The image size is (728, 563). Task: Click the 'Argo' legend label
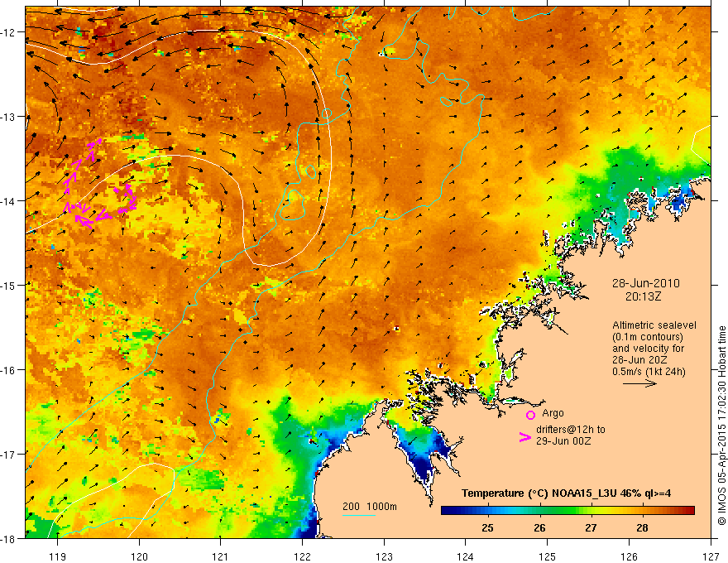(553, 413)
